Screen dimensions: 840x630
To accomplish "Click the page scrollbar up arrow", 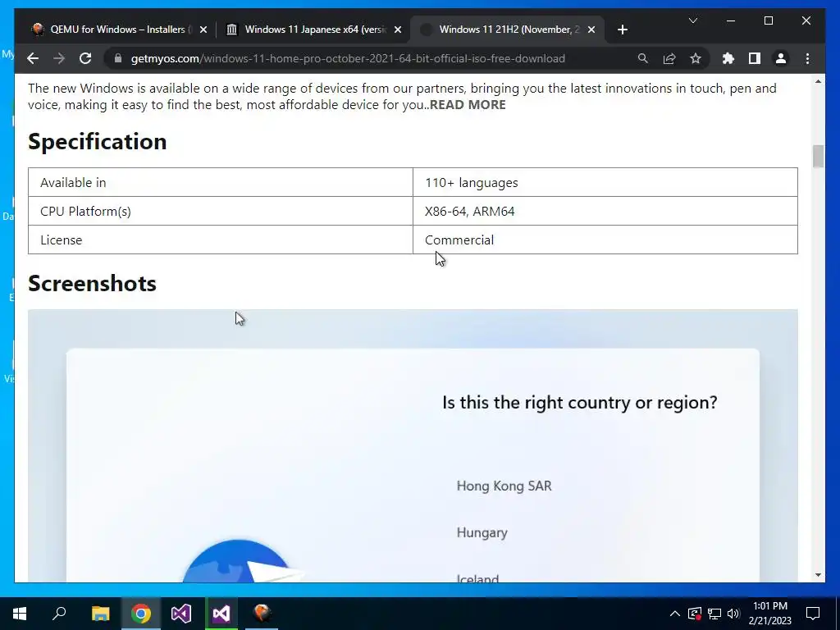I will click(818, 81).
